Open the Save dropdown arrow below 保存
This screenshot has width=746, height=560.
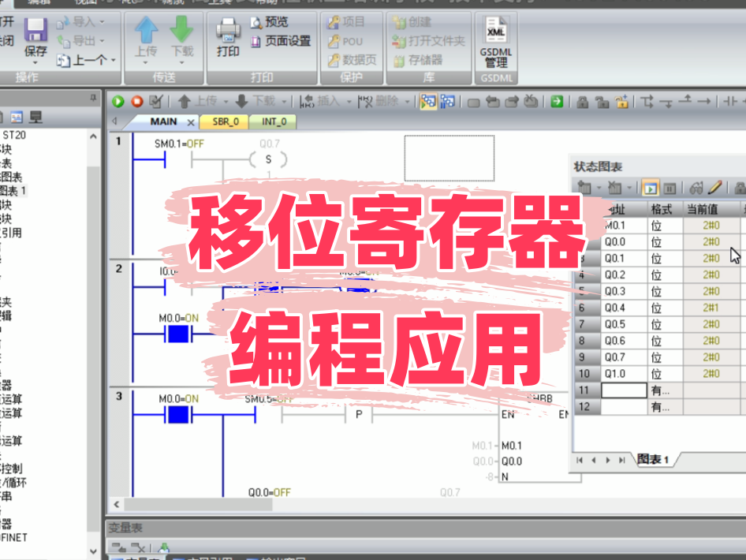point(35,63)
